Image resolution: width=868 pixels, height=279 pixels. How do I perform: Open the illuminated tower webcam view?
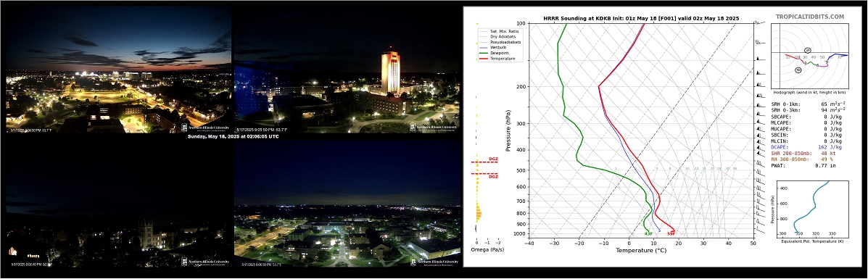click(347, 70)
